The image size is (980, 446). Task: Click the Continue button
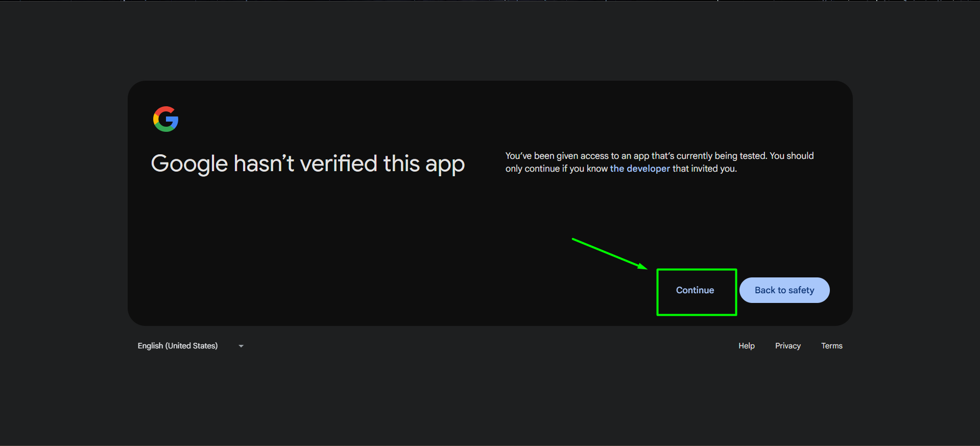[695, 290]
